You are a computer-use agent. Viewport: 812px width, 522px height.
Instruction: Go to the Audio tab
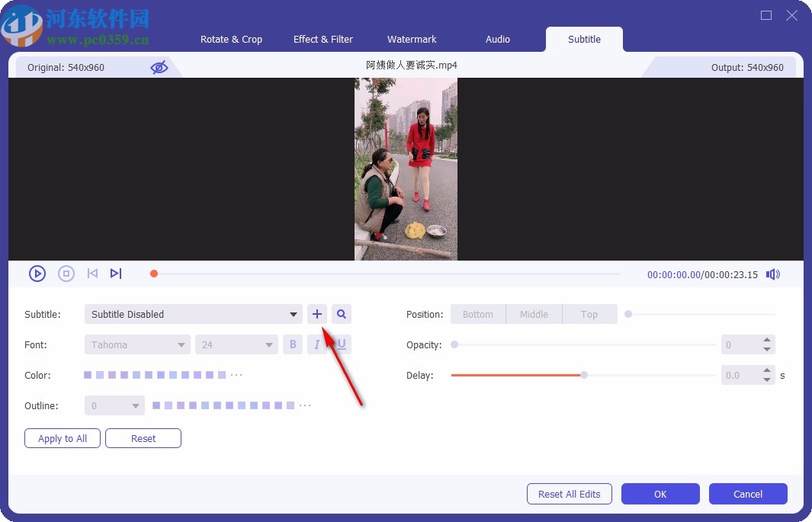497,39
